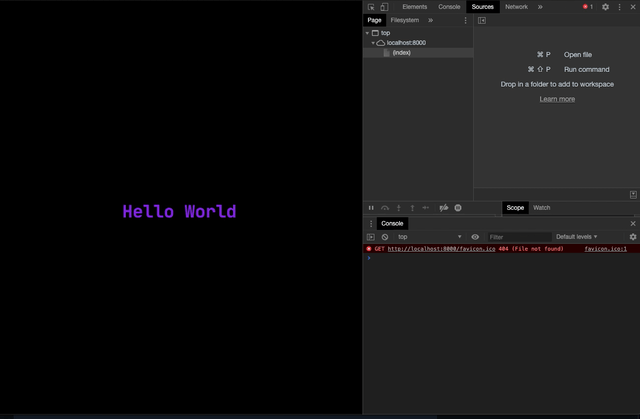Click the red error icon in console message
This screenshot has height=419, width=640.
(x=369, y=249)
